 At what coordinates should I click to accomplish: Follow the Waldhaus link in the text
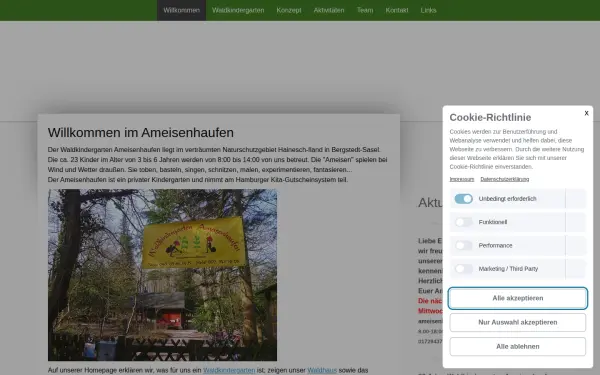pos(322,370)
